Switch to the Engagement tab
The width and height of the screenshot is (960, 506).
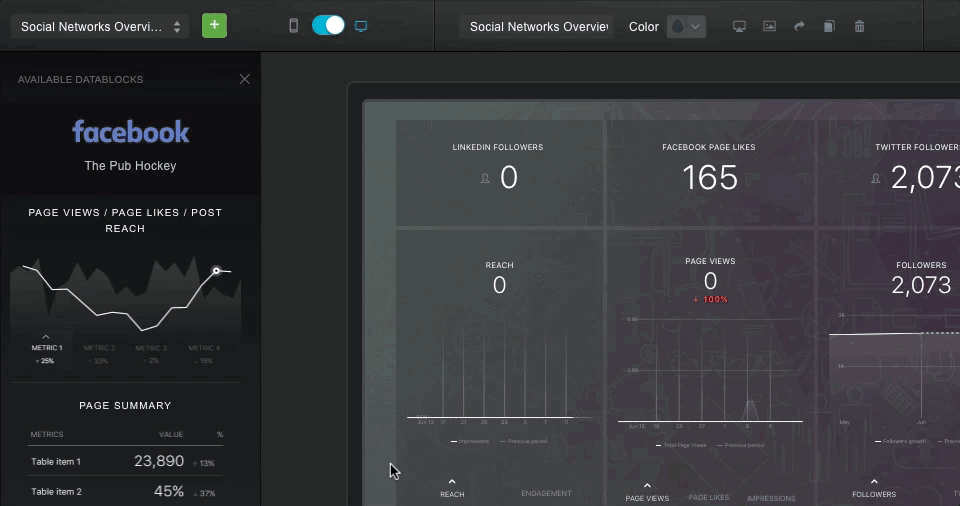pyautogui.click(x=546, y=493)
